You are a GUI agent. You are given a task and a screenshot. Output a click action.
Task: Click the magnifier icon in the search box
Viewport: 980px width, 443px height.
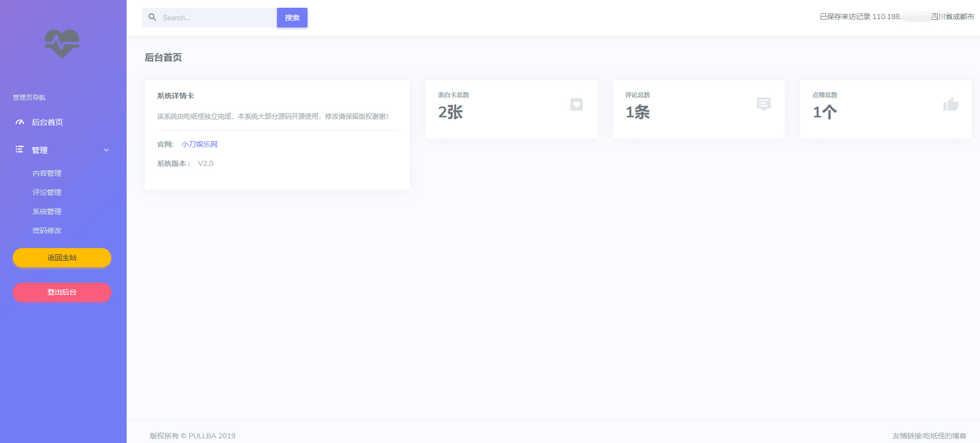(x=152, y=18)
